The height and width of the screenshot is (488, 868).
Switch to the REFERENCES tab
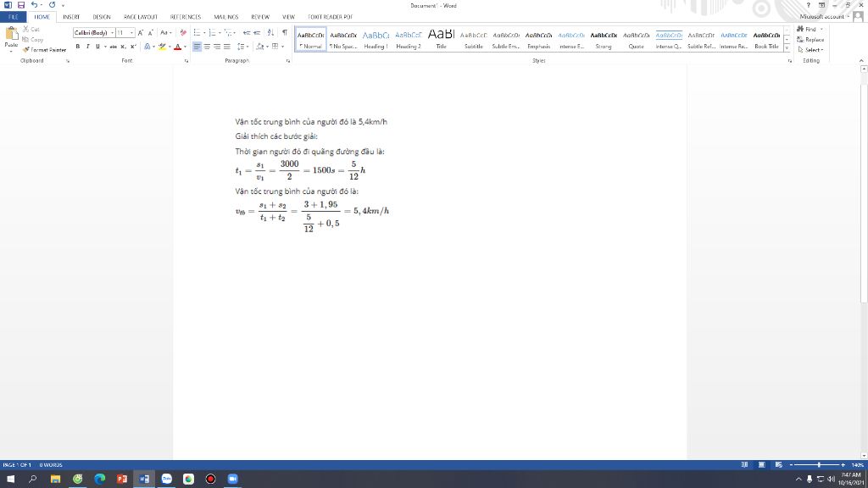coord(186,17)
